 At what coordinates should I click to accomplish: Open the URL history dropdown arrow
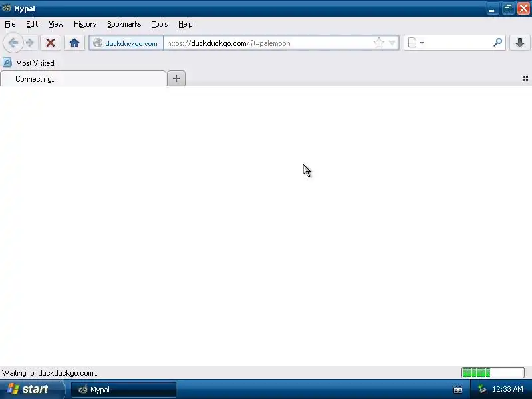(x=392, y=43)
